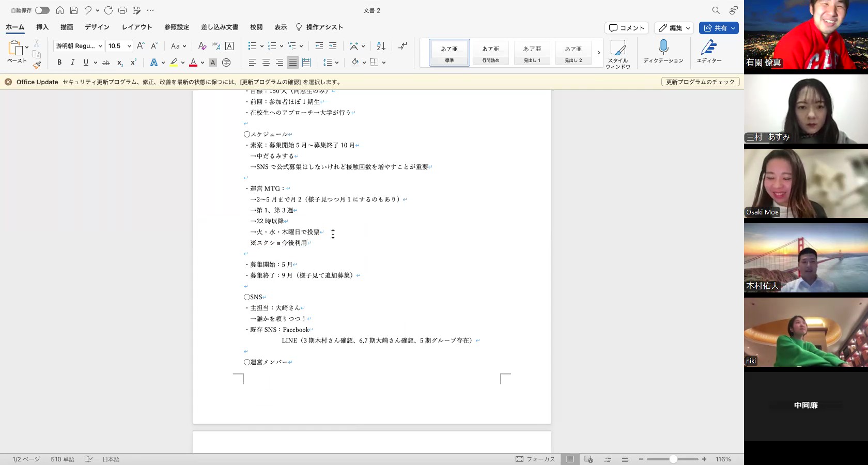Click the 更新プログラムのチェック button
868x465 pixels.
tap(700, 82)
